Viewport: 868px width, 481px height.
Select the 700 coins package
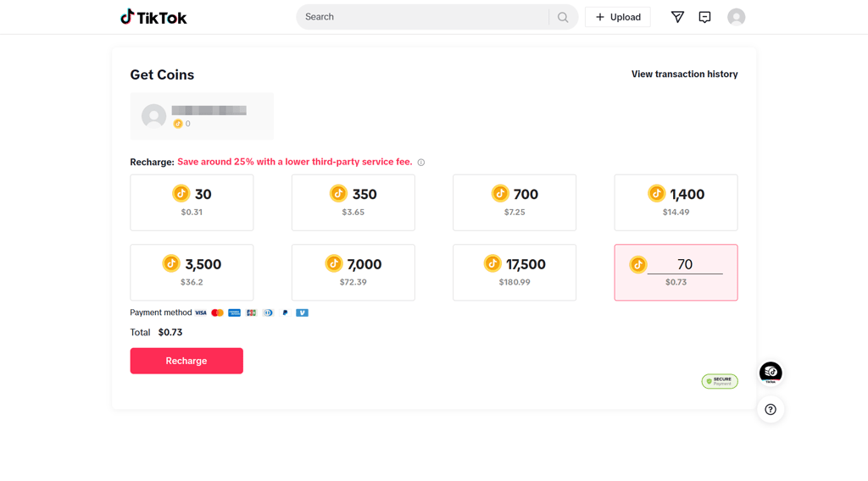[515, 202]
